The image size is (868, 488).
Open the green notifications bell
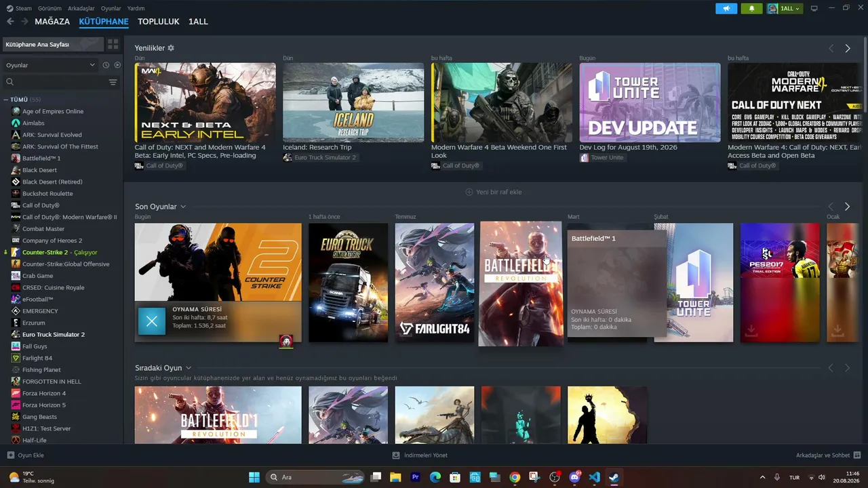[751, 9]
